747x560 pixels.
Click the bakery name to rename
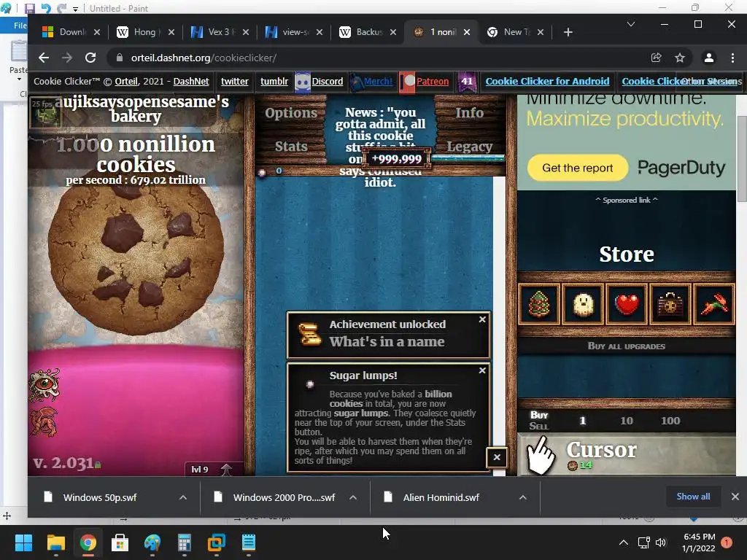(x=142, y=109)
